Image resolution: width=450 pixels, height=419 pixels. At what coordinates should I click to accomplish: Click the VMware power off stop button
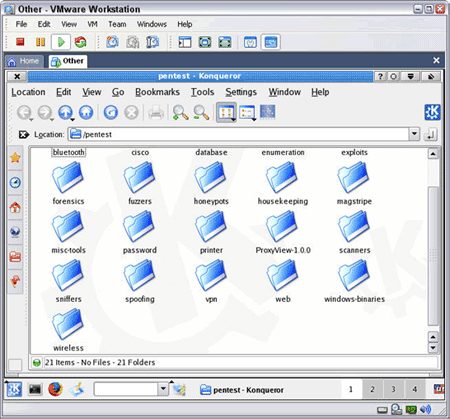[20, 42]
